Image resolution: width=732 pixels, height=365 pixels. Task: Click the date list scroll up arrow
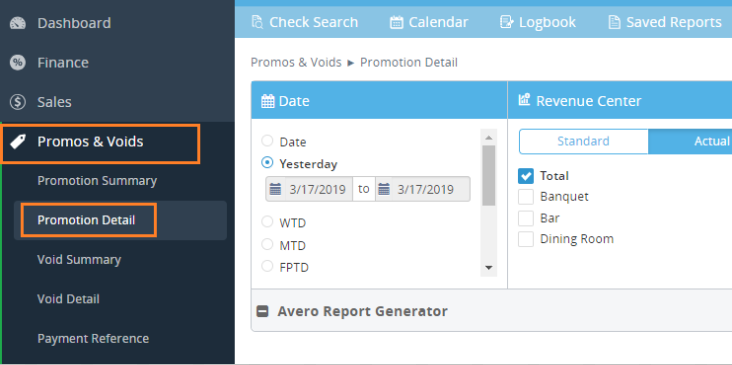[489, 138]
